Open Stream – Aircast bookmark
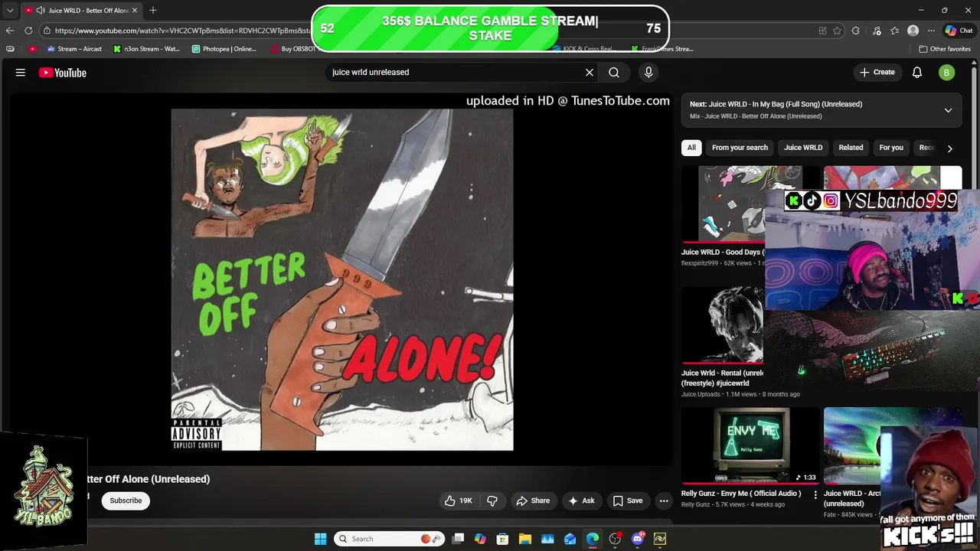Image resolution: width=980 pixels, height=551 pixels. click(74, 49)
